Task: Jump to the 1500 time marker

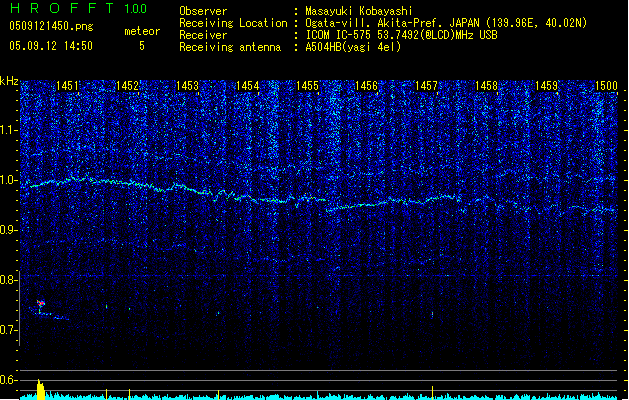Action: pyautogui.click(x=606, y=87)
